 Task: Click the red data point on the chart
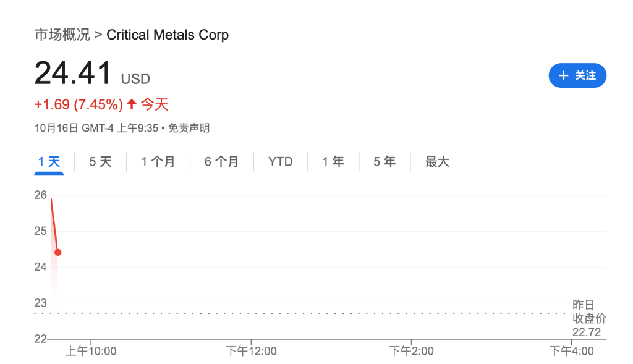(x=58, y=252)
